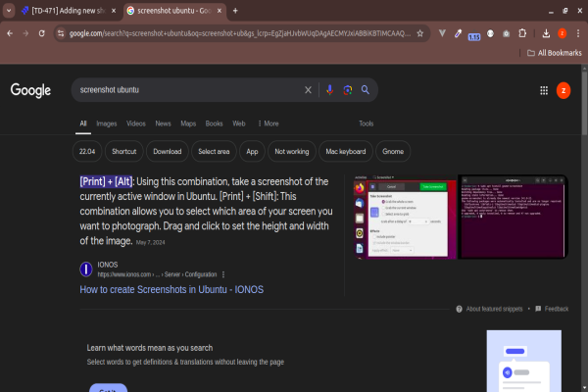Click the www.ionos.com breadcrumb URL
The height and width of the screenshot is (392, 588).
point(157,274)
